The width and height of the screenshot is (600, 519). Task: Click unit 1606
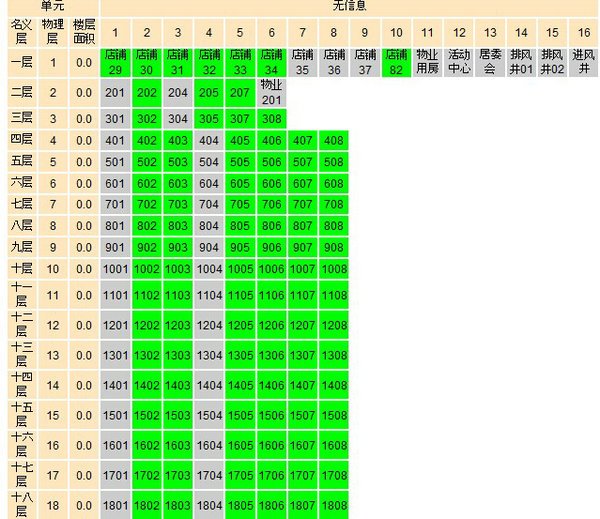pyautogui.click(x=271, y=445)
